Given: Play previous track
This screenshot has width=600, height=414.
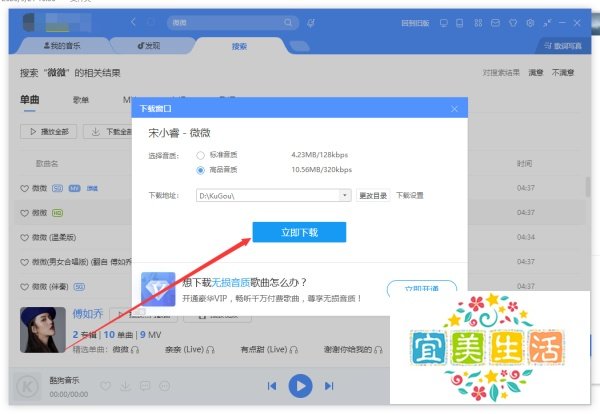Looking at the screenshot, I should [x=272, y=386].
